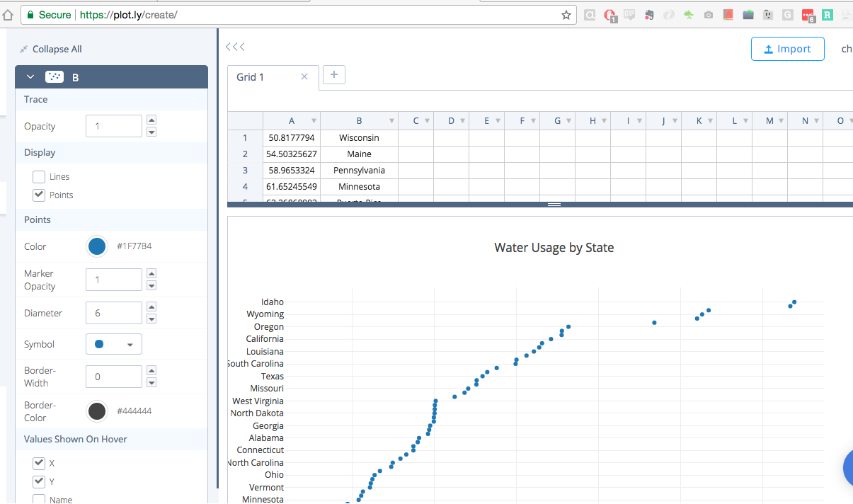This screenshot has height=504, width=853.
Task: Open the red extension with badge 6
Action: 808,15
